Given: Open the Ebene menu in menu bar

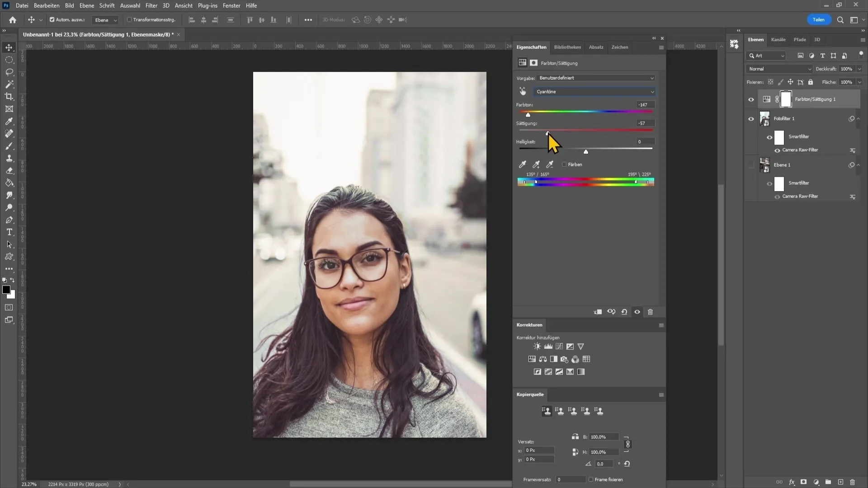Looking at the screenshot, I should tap(86, 5).
